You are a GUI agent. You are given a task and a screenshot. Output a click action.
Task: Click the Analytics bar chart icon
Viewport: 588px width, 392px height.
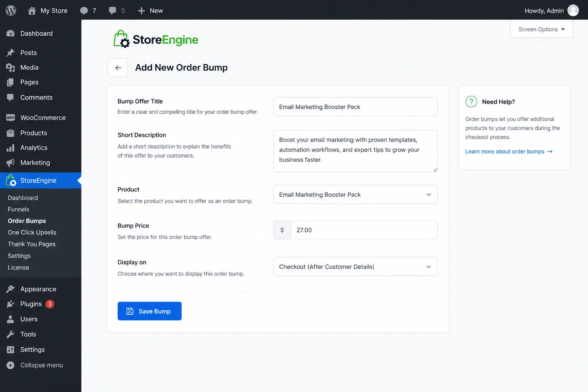pyautogui.click(x=11, y=148)
